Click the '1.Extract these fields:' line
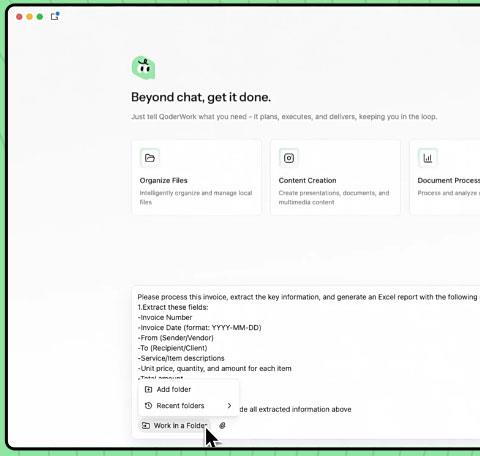The height and width of the screenshot is (456, 480). click(x=173, y=307)
